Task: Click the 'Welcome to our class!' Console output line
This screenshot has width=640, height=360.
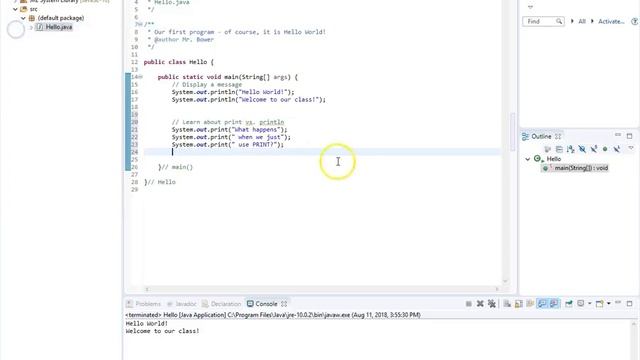Action: [162, 331]
